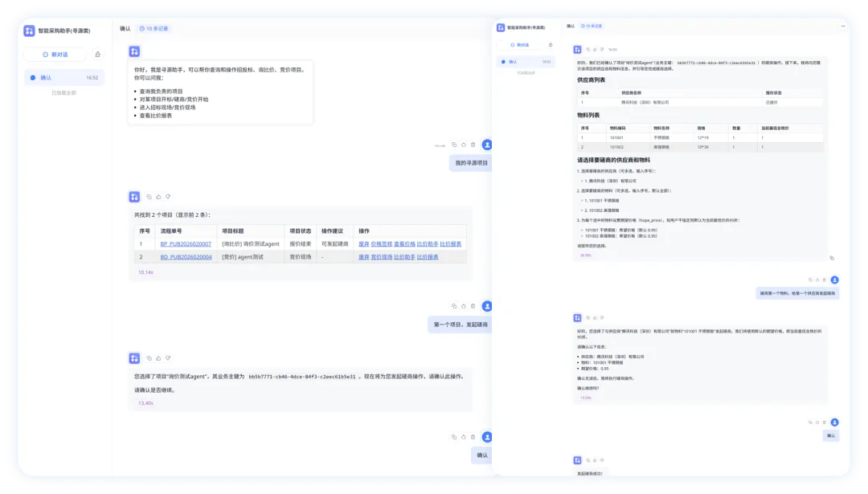The width and height of the screenshot is (868, 494).
Task: Copy the '磋商第一个物料' user message in right panel
Action: [810, 280]
